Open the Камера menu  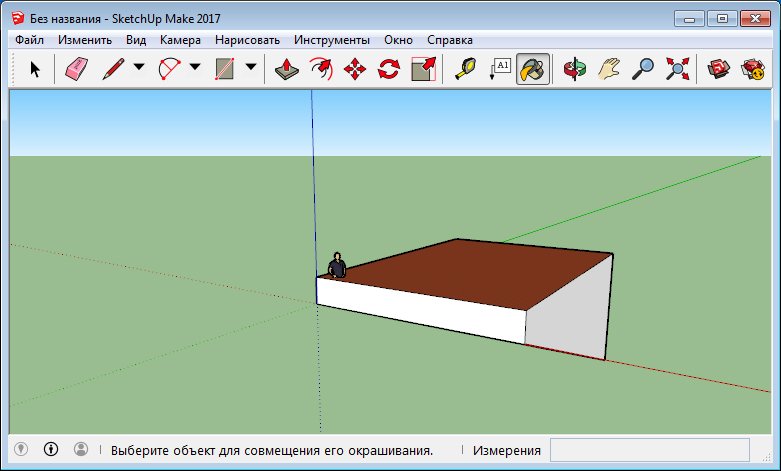pyautogui.click(x=180, y=40)
